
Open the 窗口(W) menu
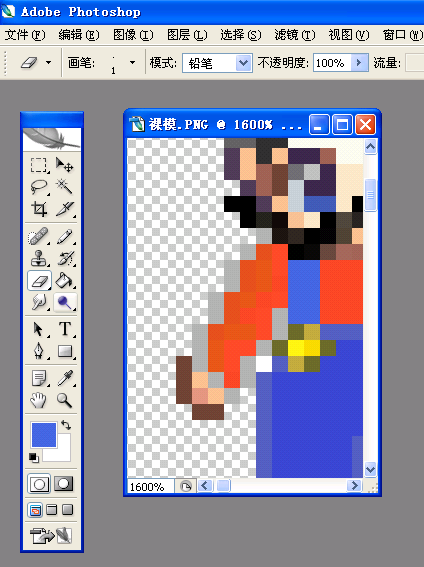point(403,35)
